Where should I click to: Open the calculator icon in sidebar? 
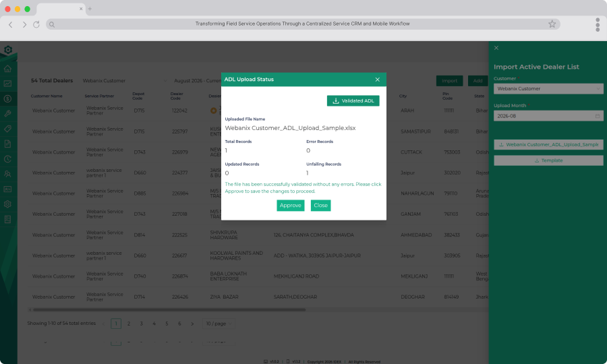tap(7, 219)
